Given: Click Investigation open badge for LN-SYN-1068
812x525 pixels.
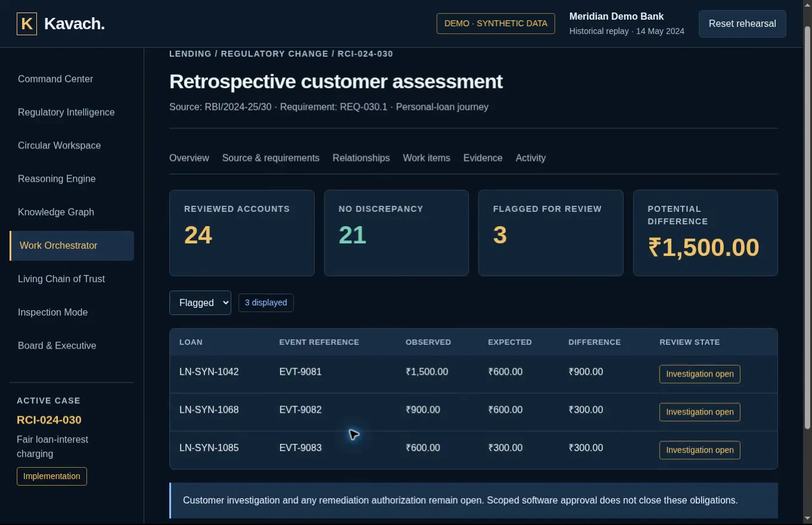Looking at the screenshot, I should (x=700, y=412).
